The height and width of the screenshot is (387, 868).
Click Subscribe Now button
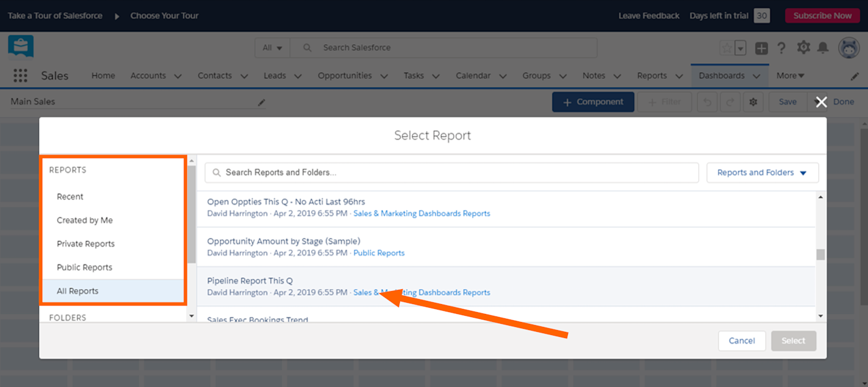pyautogui.click(x=822, y=15)
